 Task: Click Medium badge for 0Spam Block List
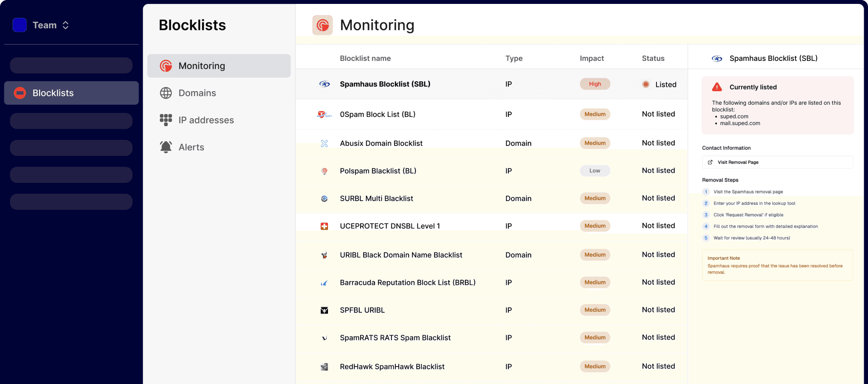point(595,114)
